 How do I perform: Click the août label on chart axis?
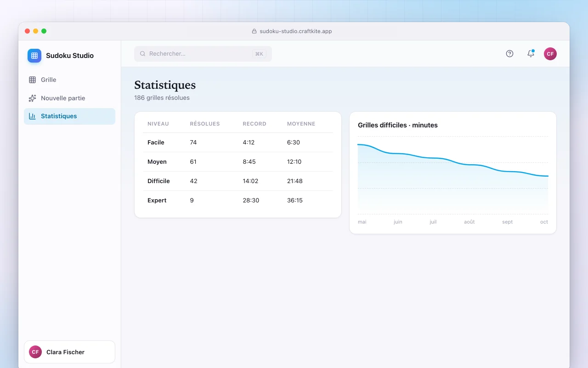pyautogui.click(x=469, y=222)
